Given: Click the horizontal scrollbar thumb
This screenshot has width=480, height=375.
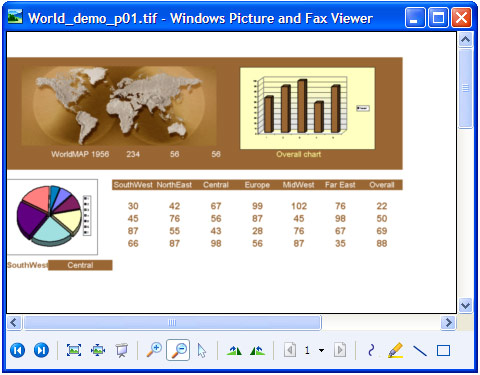Looking at the screenshot, I should click(172, 322).
